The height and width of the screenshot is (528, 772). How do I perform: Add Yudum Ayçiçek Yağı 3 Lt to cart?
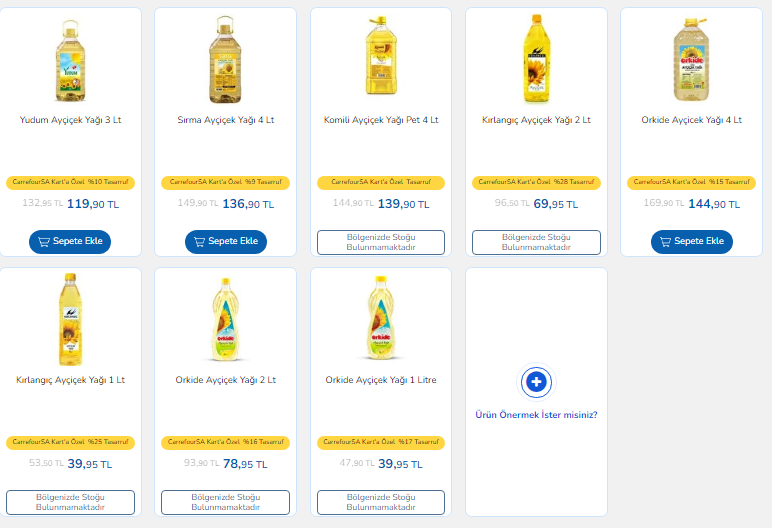tap(70, 242)
